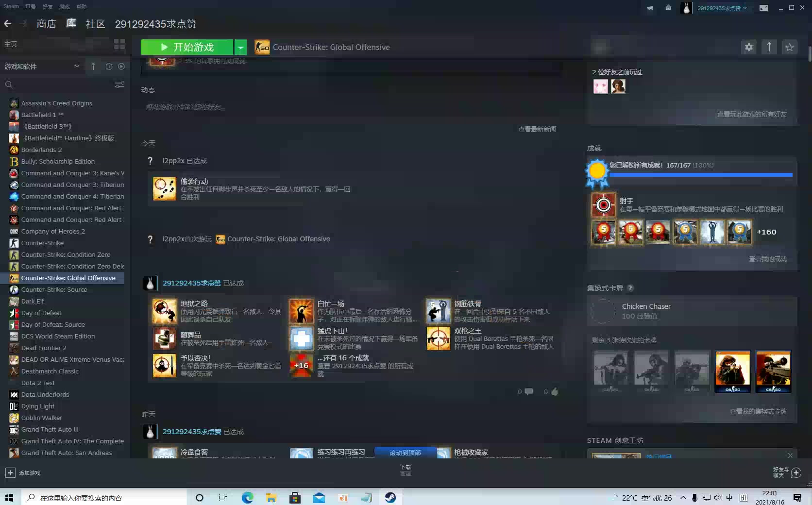Click the Chicken Chaser badge entry

(x=692, y=311)
